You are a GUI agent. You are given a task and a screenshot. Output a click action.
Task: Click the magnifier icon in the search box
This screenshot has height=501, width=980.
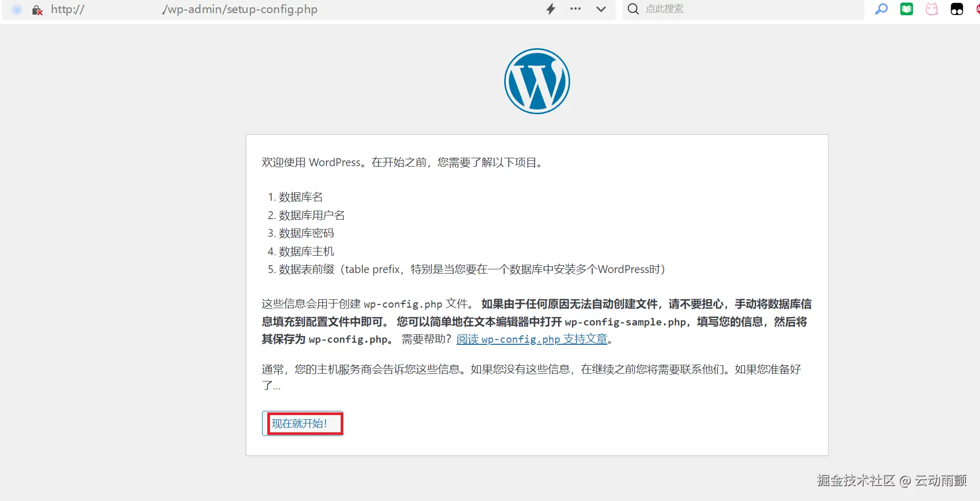click(x=633, y=9)
